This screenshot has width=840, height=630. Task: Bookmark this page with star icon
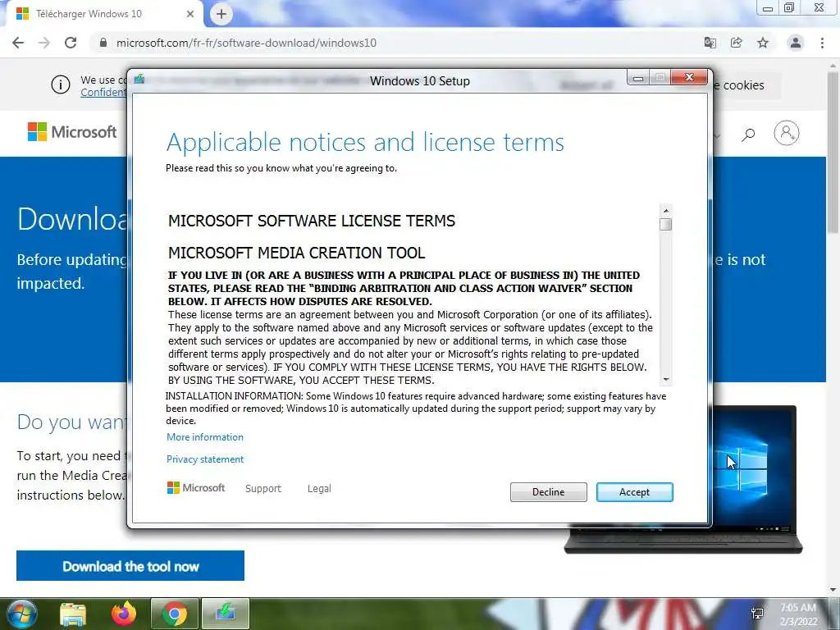[x=763, y=43]
